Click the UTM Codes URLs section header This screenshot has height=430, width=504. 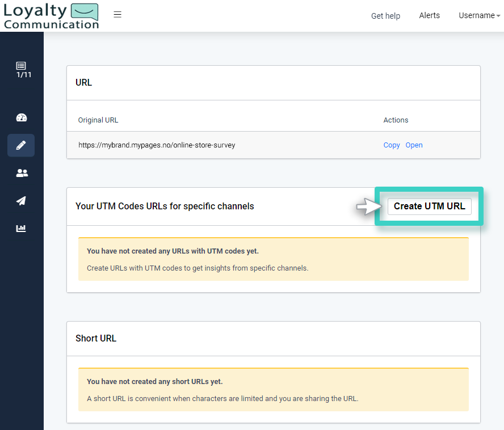coord(165,206)
